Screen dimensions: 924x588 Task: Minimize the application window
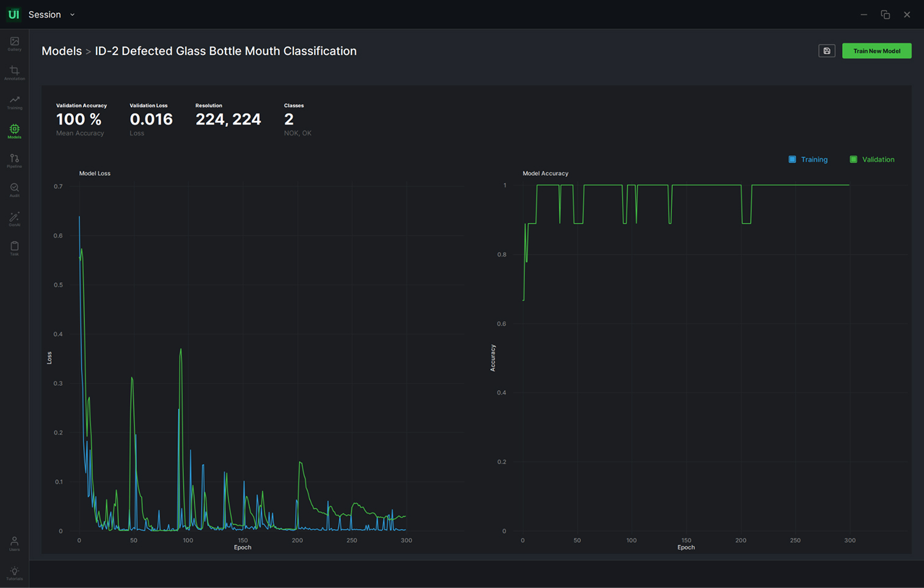(864, 15)
